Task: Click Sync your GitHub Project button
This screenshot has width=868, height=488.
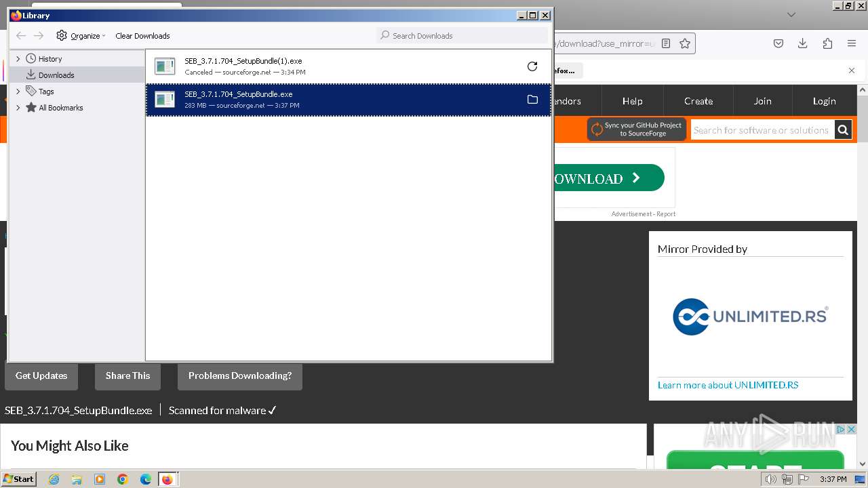Action: [x=637, y=129]
